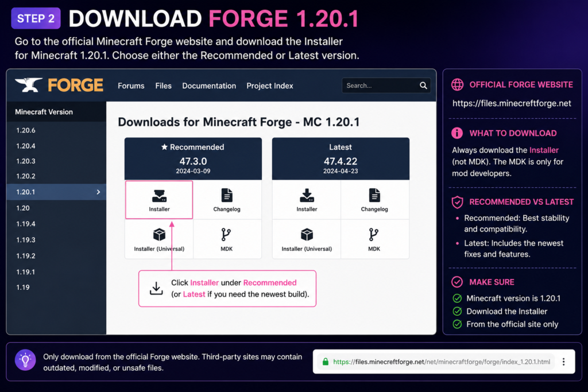Screen dimensions: 588x392
Task: Download Recommended Installer (Universal)
Action: click(x=159, y=239)
